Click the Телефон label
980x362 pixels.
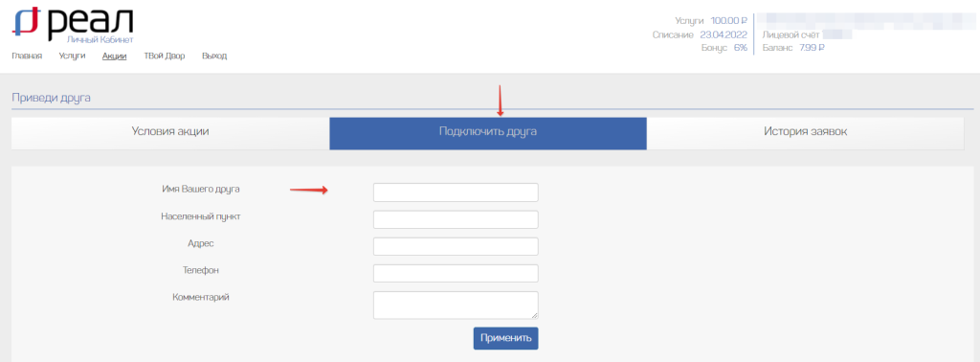coord(201,270)
